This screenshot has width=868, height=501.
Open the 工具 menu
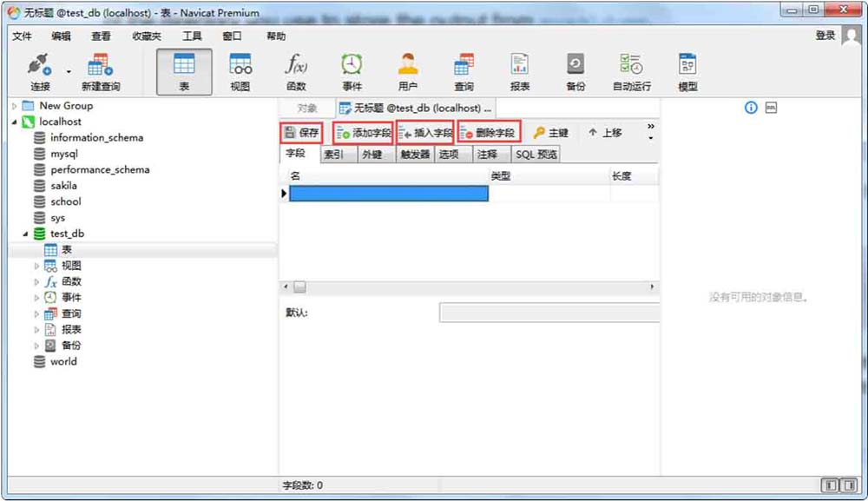[x=192, y=36]
